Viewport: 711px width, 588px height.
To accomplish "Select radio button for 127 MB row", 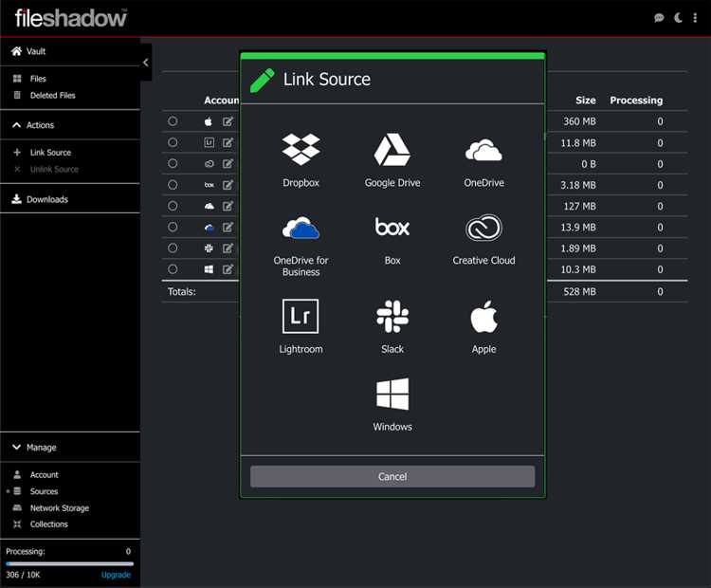I will coord(173,206).
